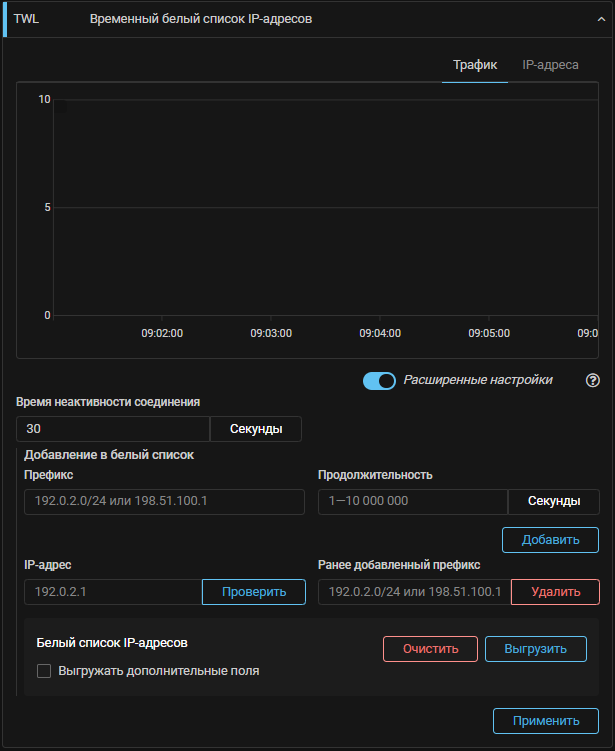Screen dimensions: 615x751
Task: Click the Префикс input field
Action: pos(164,501)
